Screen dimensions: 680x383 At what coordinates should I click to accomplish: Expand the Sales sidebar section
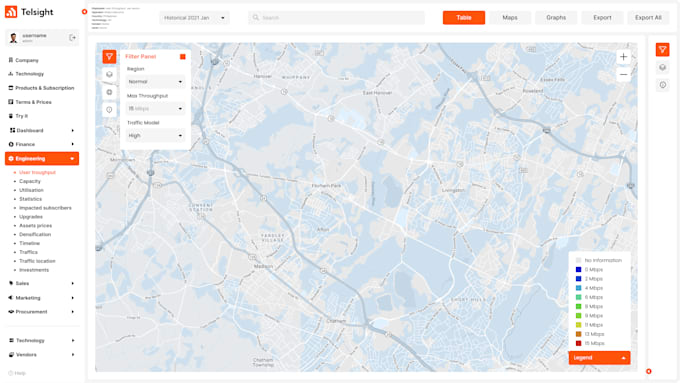coord(42,283)
